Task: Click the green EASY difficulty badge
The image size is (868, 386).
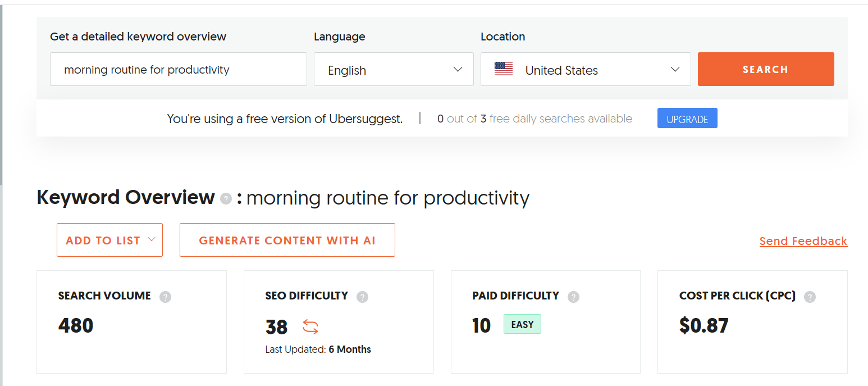Action: coord(522,324)
